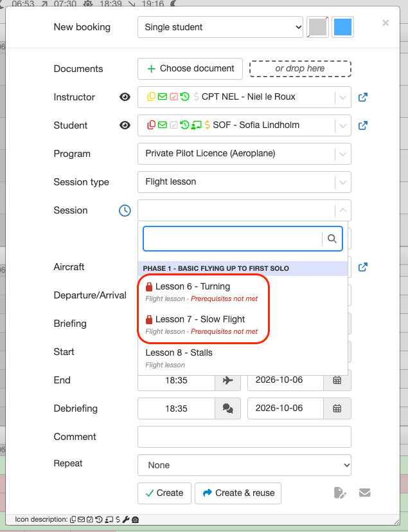Screen dimensions: 408x532
Task: Click the wrench icon in icon description bar
Action: click(x=125, y=519)
